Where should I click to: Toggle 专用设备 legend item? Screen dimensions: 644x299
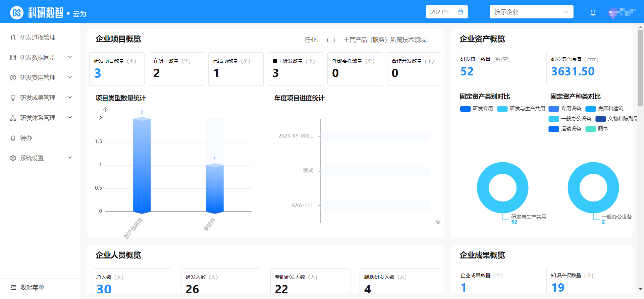(x=565, y=109)
